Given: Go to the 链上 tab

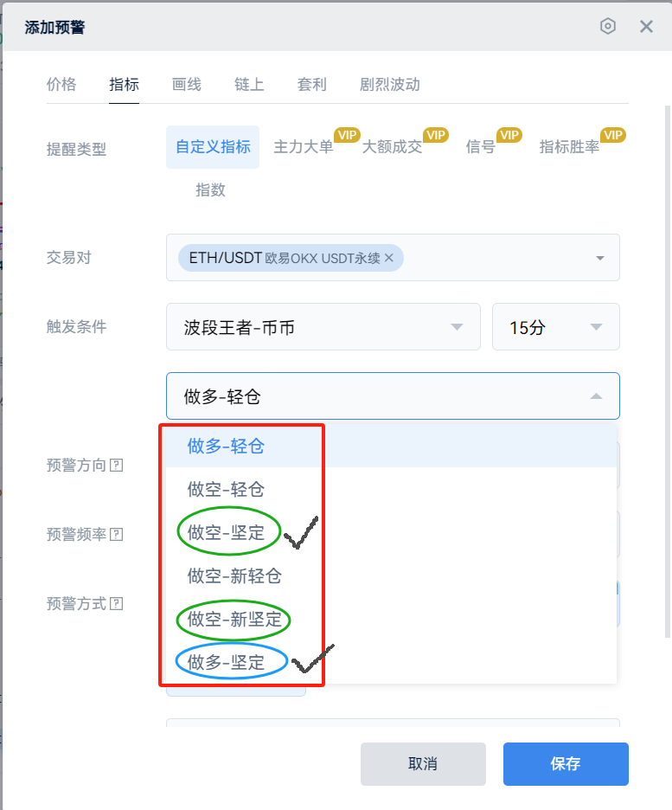Looking at the screenshot, I should (x=249, y=84).
